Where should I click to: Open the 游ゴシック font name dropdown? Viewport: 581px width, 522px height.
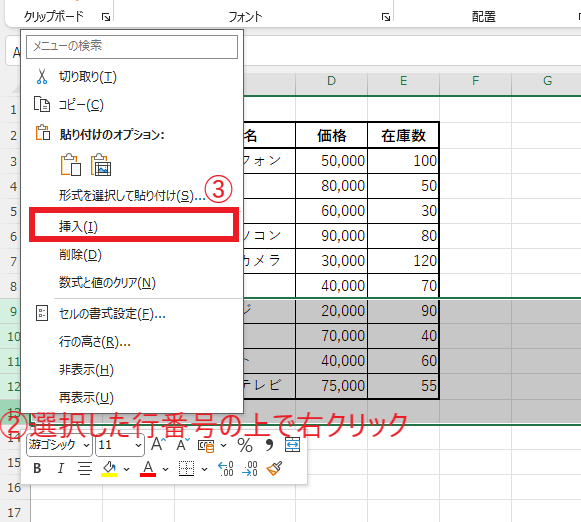pos(86,445)
